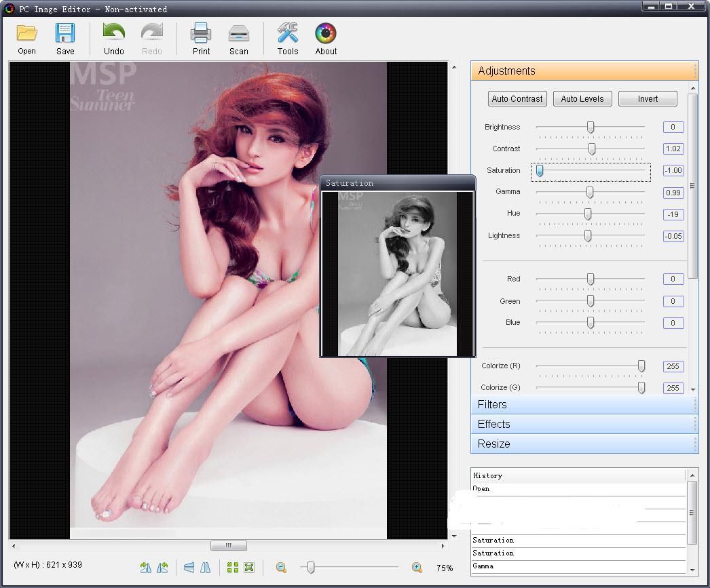Click the Auto Contrast button

pyautogui.click(x=517, y=98)
